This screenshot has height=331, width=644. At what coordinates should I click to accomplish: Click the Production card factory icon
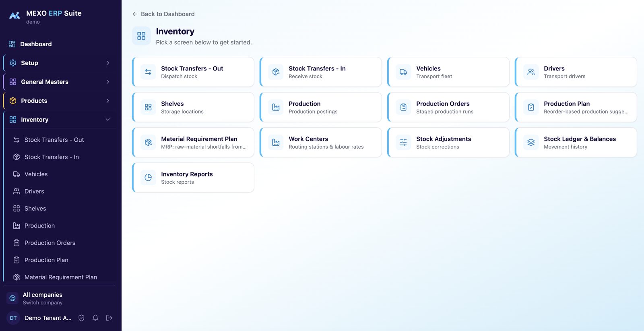(276, 107)
